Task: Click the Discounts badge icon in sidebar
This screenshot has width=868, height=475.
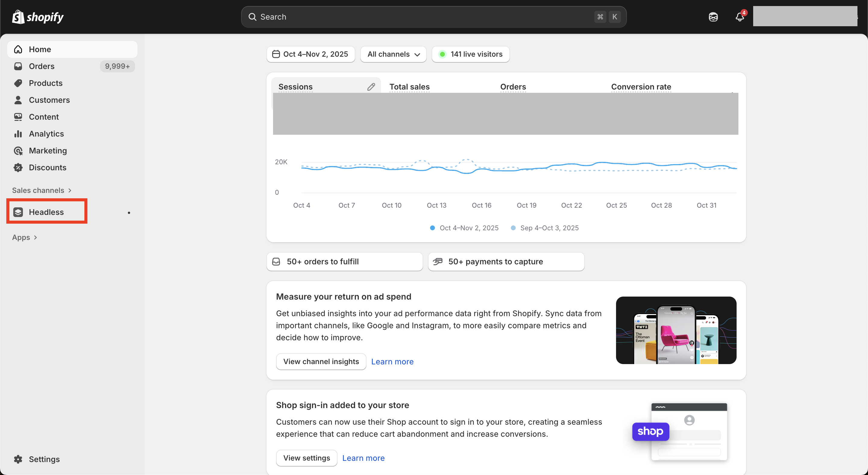Action: pyautogui.click(x=18, y=168)
